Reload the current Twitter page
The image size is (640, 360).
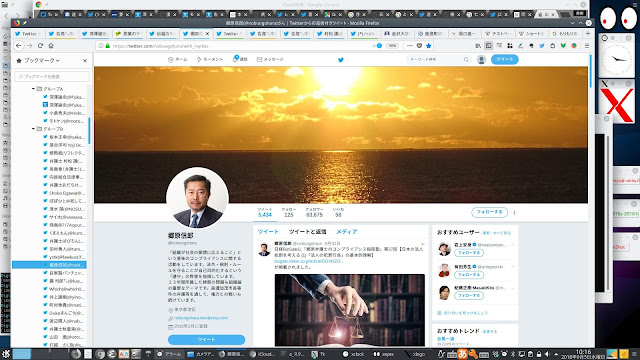click(40, 46)
